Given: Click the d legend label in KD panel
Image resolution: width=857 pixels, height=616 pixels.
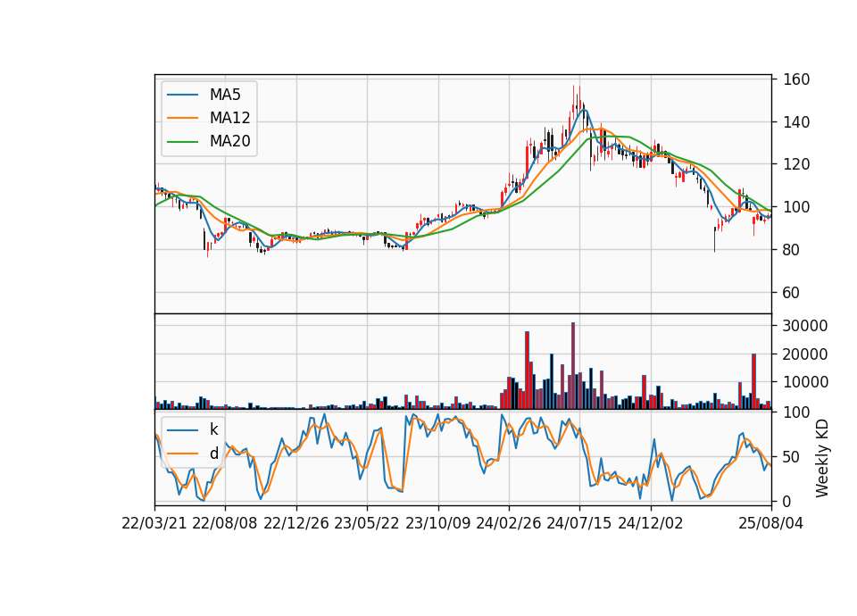Looking at the screenshot, I should (x=213, y=454).
